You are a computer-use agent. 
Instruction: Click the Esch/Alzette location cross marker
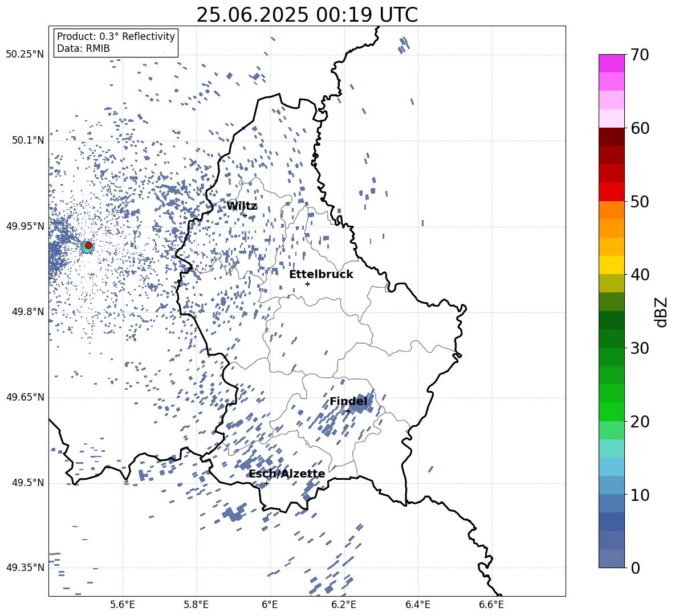point(266,483)
